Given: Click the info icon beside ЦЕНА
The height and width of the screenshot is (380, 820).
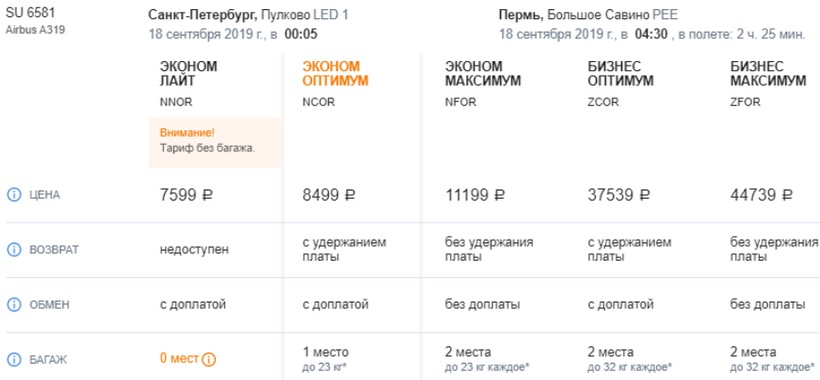Looking at the screenshot, I should [x=14, y=195].
